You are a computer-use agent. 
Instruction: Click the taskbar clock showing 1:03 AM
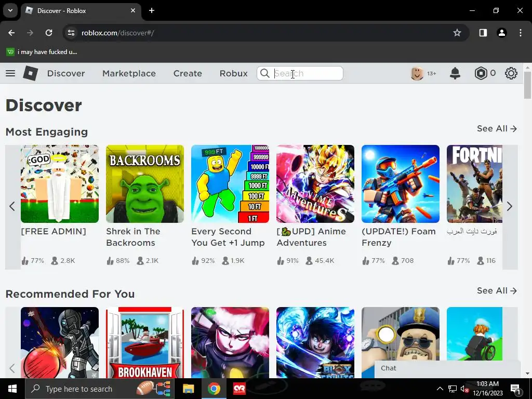[487, 389]
